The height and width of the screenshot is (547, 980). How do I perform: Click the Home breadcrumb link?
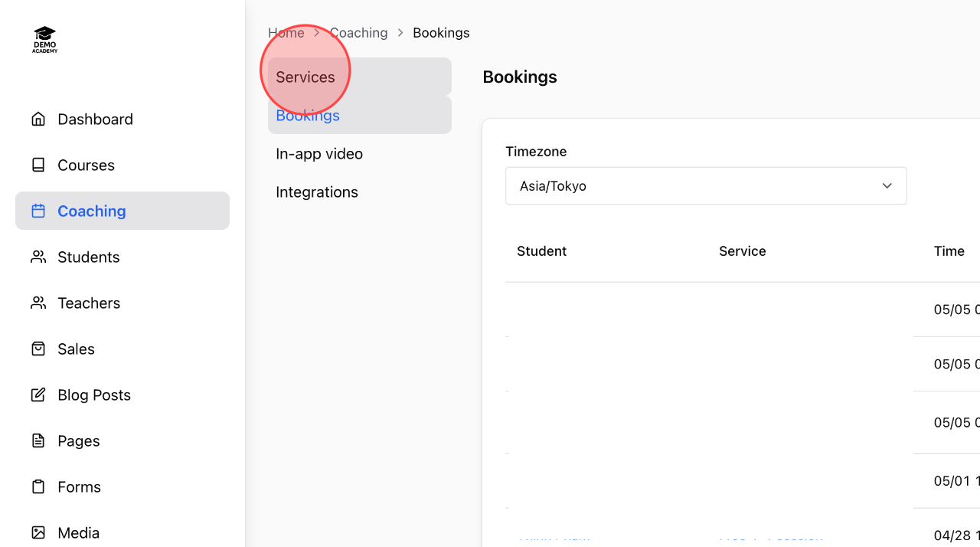[286, 33]
